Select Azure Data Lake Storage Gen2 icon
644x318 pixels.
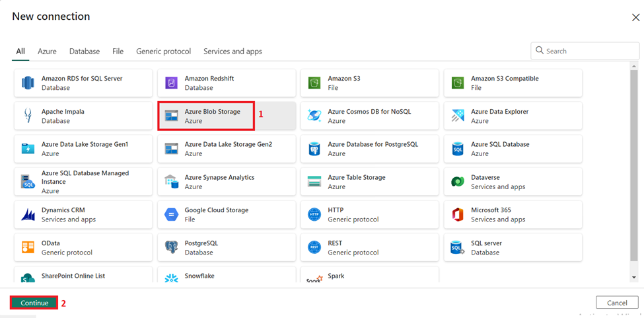click(x=171, y=149)
